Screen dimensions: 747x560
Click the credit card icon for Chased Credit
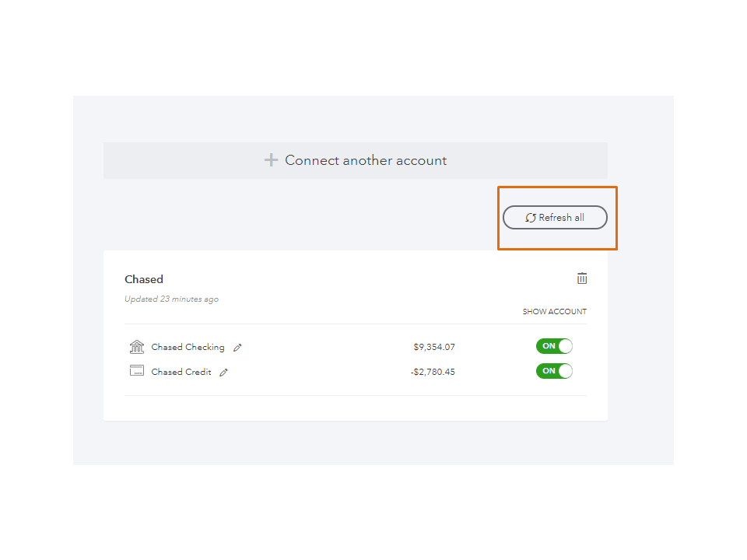tap(137, 371)
